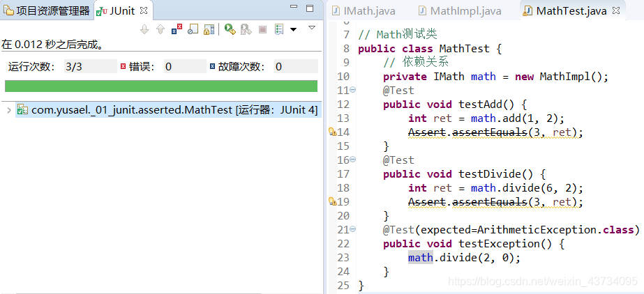Click 'MathImpl()' in line 10

coord(571,77)
